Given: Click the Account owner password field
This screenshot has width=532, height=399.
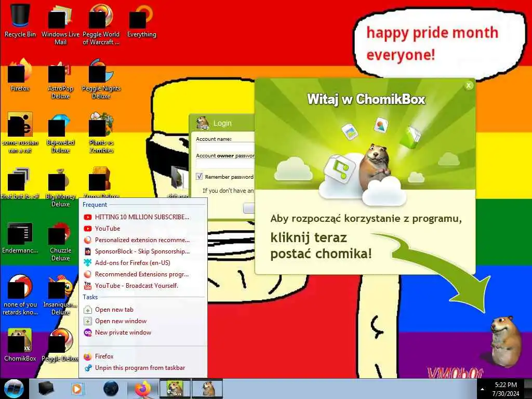Looking at the screenshot, I should coord(225,164).
